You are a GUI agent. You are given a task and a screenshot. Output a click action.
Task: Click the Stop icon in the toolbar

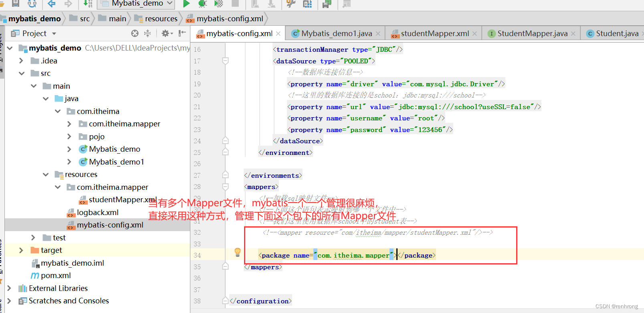click(235, 3)
